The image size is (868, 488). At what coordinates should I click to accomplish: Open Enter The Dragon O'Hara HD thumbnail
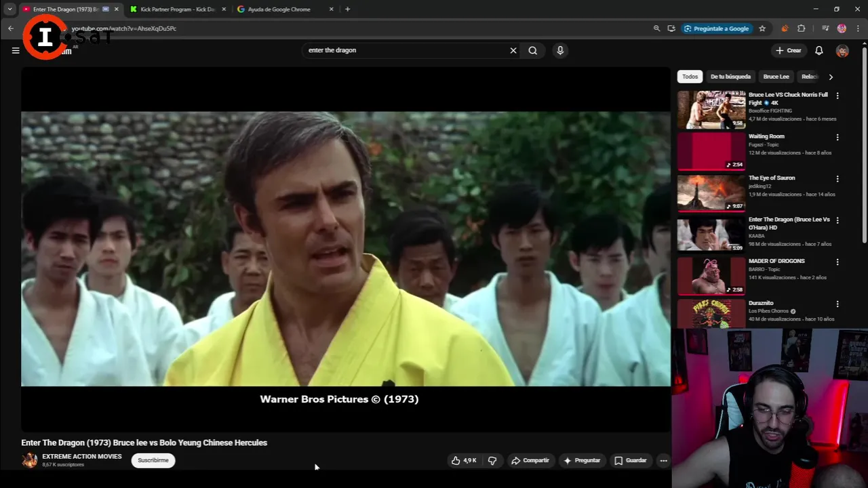[711, 235]
